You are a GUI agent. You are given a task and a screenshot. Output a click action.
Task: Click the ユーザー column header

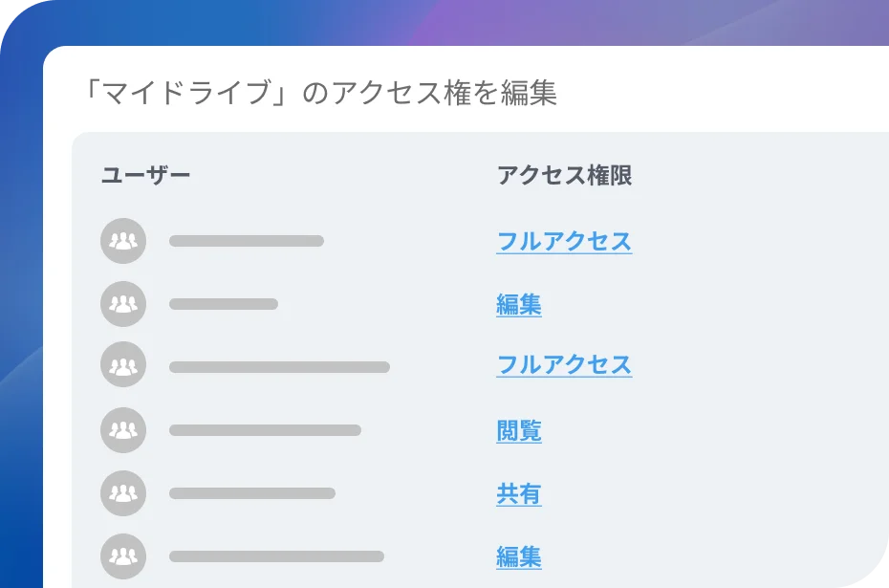click(x=145, y=176)
